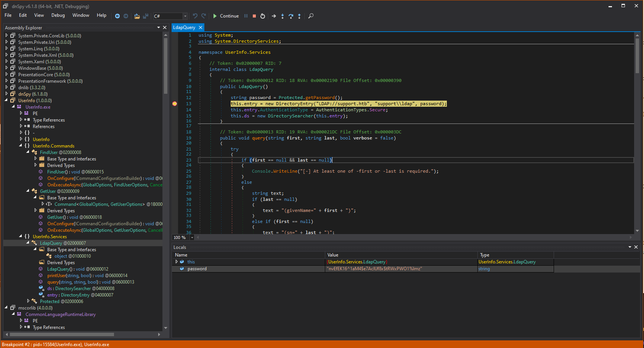Open Locals window options arrow
This screenshot has height=348, width=644.
coord(630,247)
